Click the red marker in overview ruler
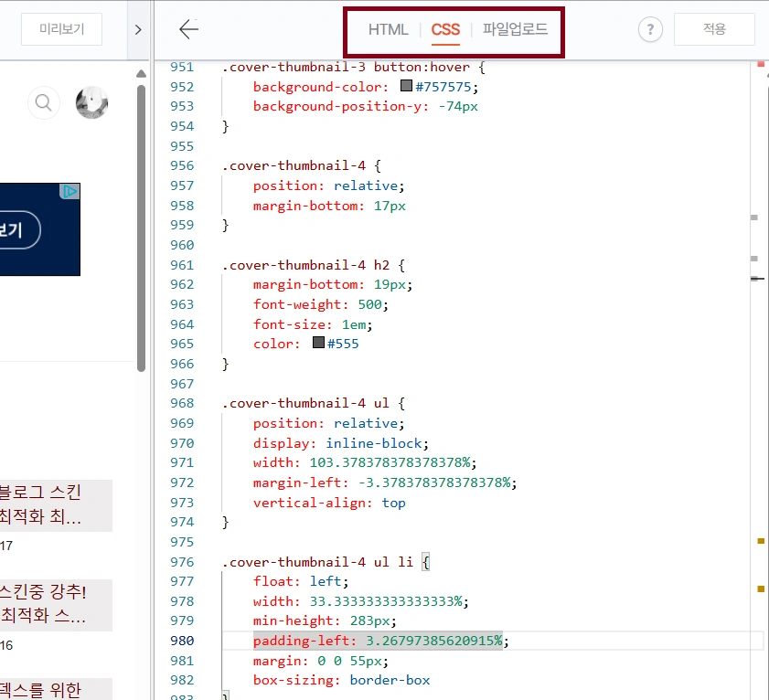This screenshot has width=769, height=700. (761, 64)
